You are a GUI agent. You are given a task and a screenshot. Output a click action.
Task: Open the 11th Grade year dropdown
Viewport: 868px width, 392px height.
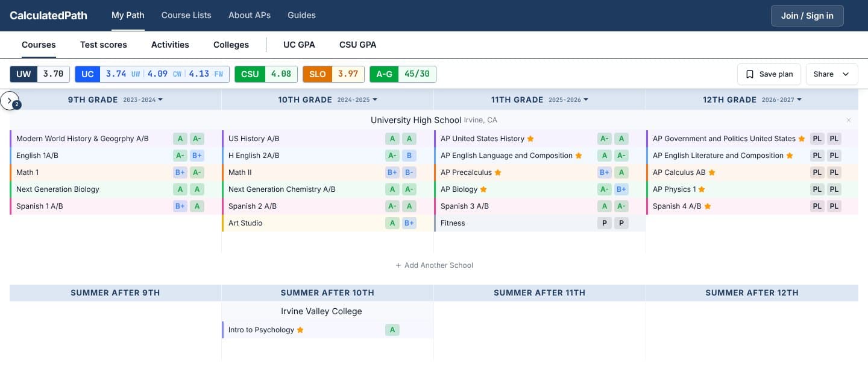click(x=569, y=100)
